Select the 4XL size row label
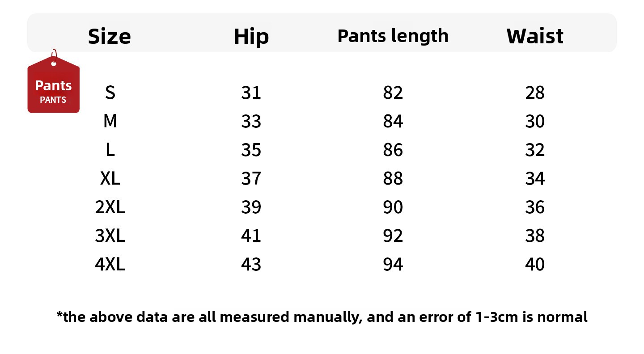 [110, 265]
